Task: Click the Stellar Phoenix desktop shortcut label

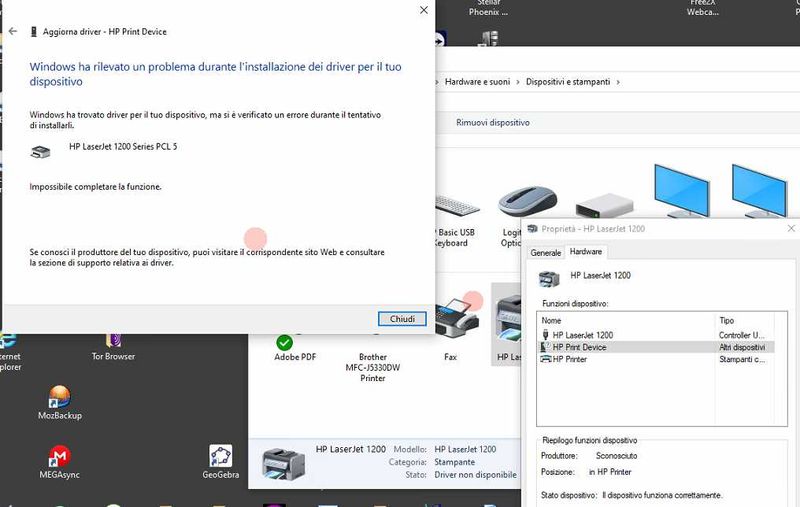Action: tap(488, 8)
